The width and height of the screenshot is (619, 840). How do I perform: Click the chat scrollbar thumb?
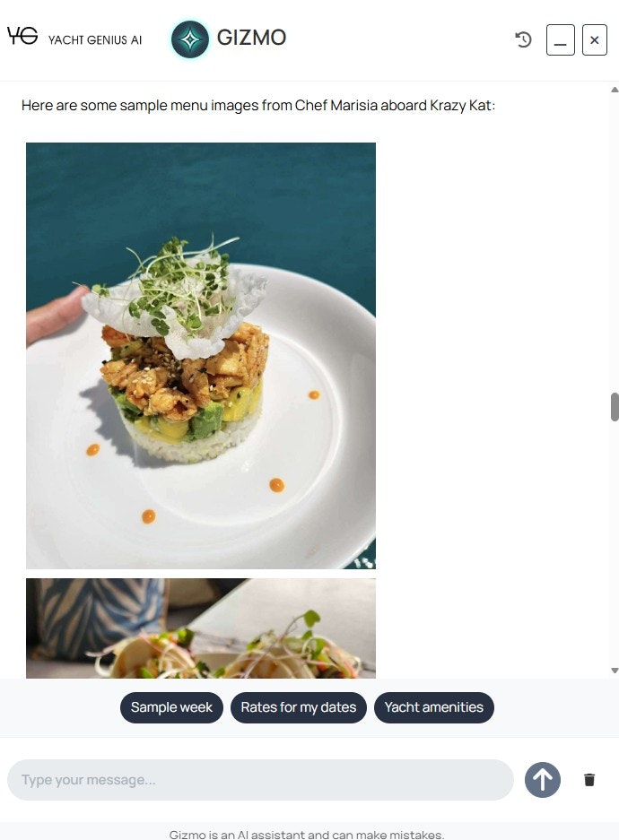[615, 407]
